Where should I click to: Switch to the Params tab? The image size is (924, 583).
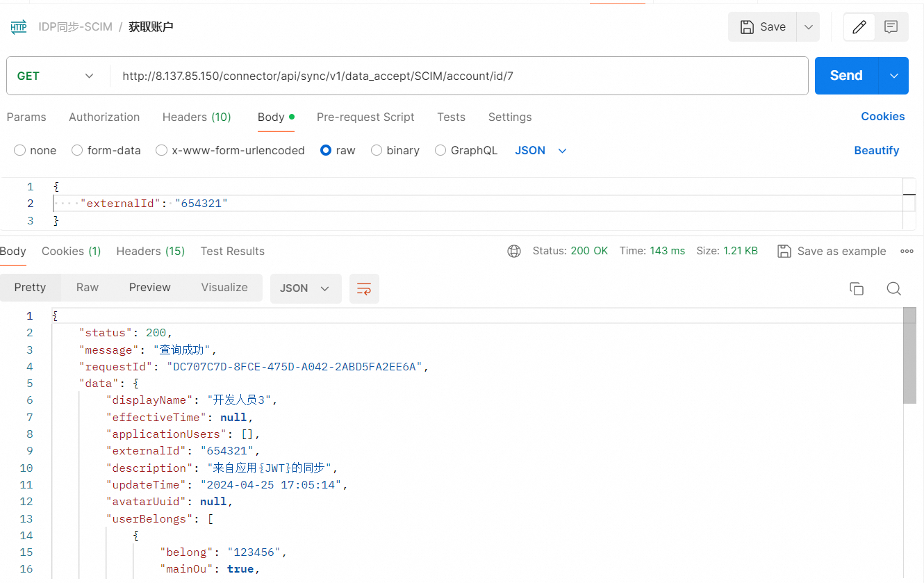click(x=26, y=117)
